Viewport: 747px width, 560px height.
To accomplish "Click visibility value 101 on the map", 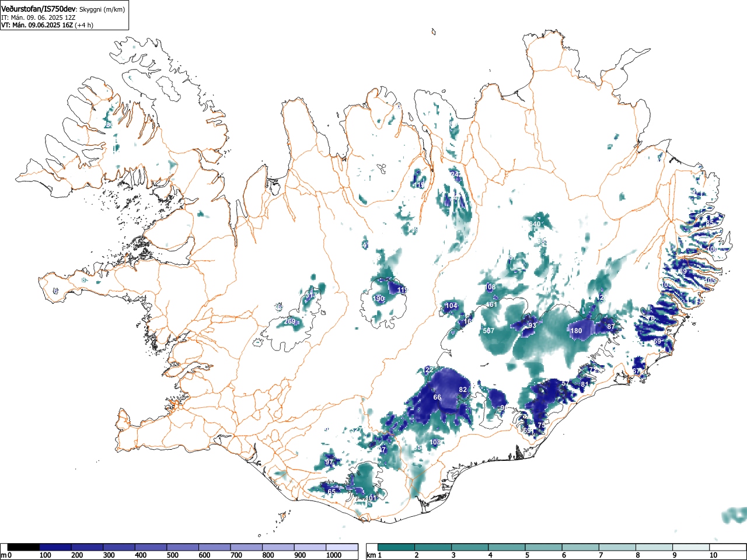I will pos(372,498).
